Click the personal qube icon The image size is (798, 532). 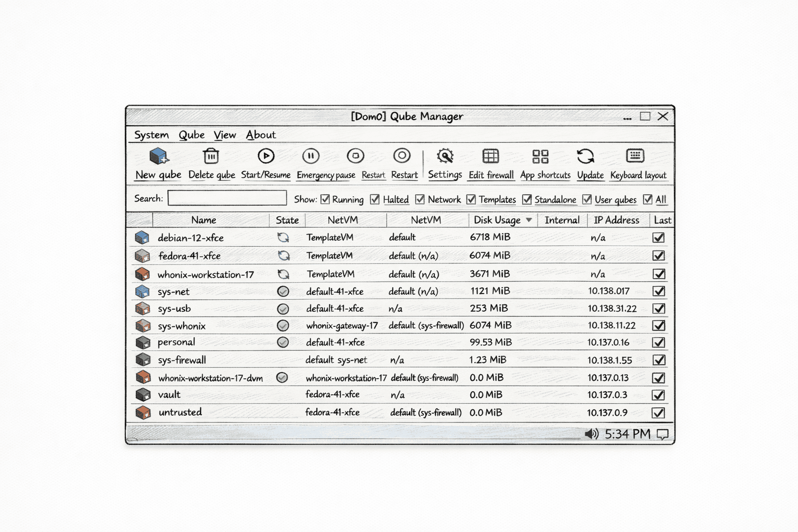click(142, 342)
